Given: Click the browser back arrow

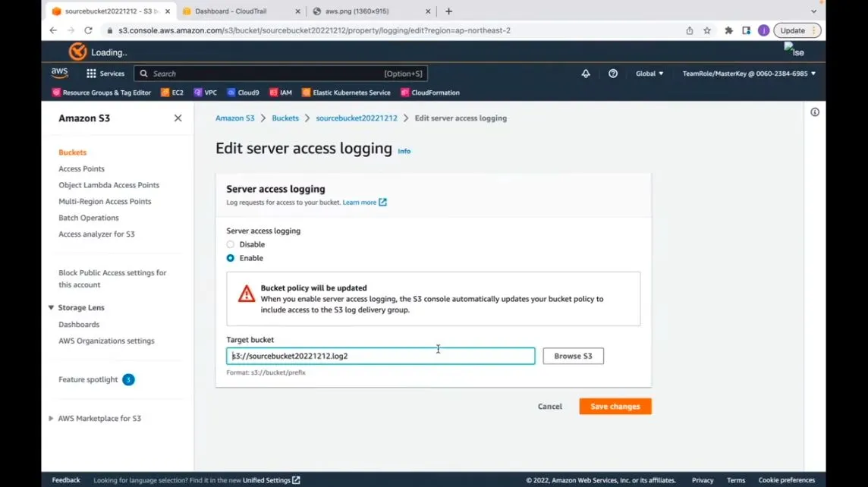Looking at the screenshot, I should (x=53, y=30).
